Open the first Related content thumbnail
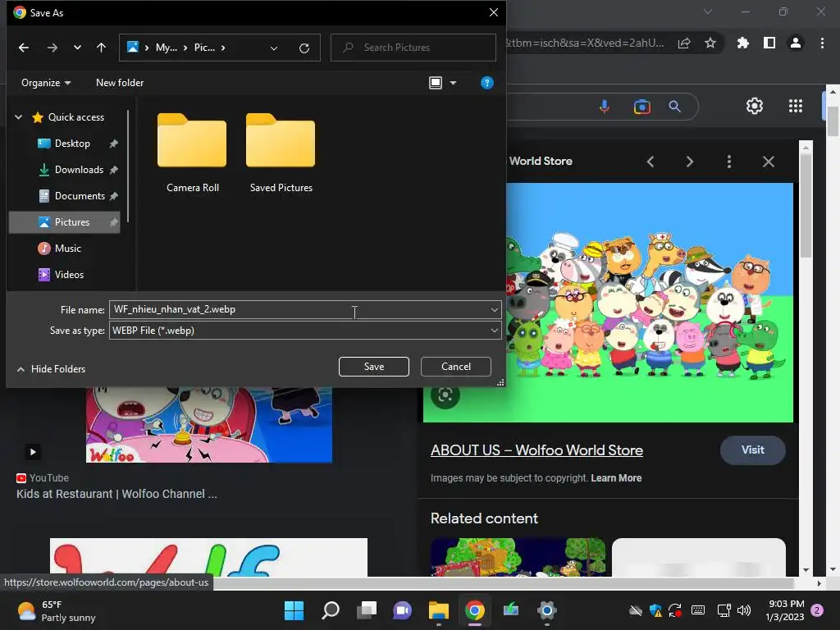The width and height of the screenshot is (840, 630). [x=518, y=557]
